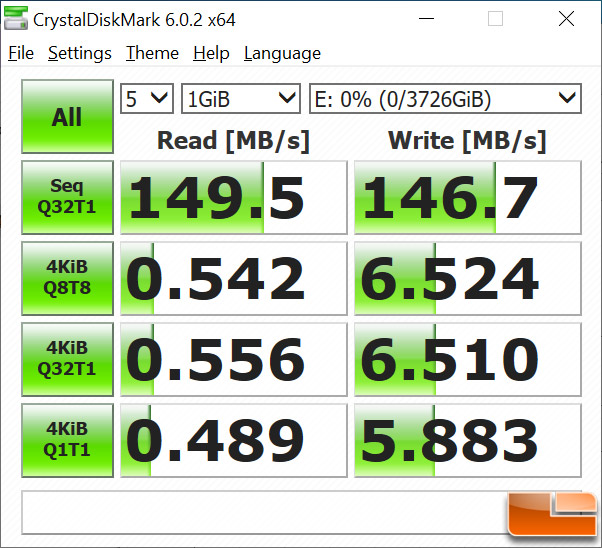
Task: Open the Theme menu
Action: click(x=152, y=53)
